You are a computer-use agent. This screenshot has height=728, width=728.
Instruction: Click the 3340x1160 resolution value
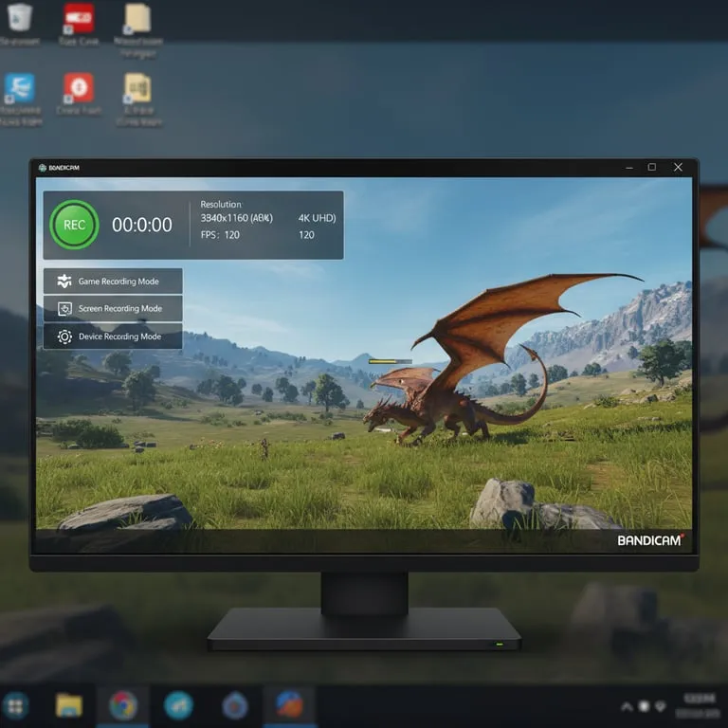click(236, 218)
